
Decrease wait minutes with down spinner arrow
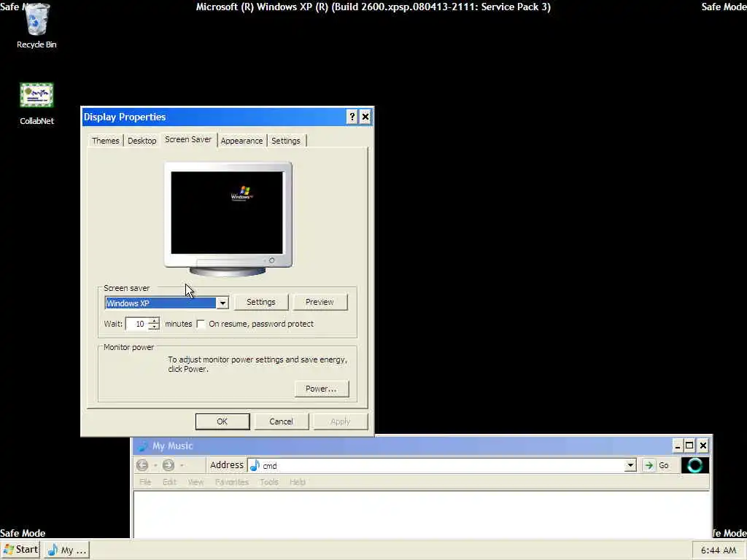pos(153,327)
